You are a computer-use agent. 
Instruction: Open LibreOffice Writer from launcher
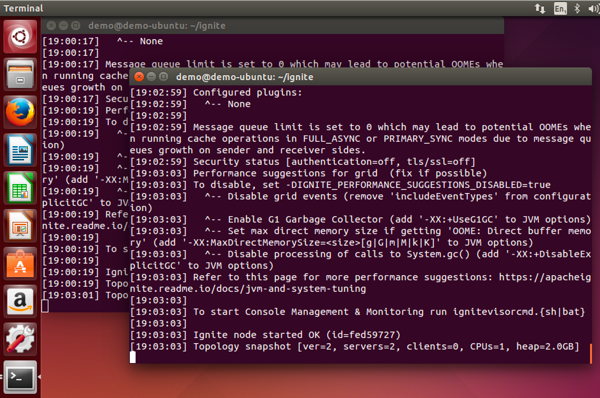[x=20, y=150]
